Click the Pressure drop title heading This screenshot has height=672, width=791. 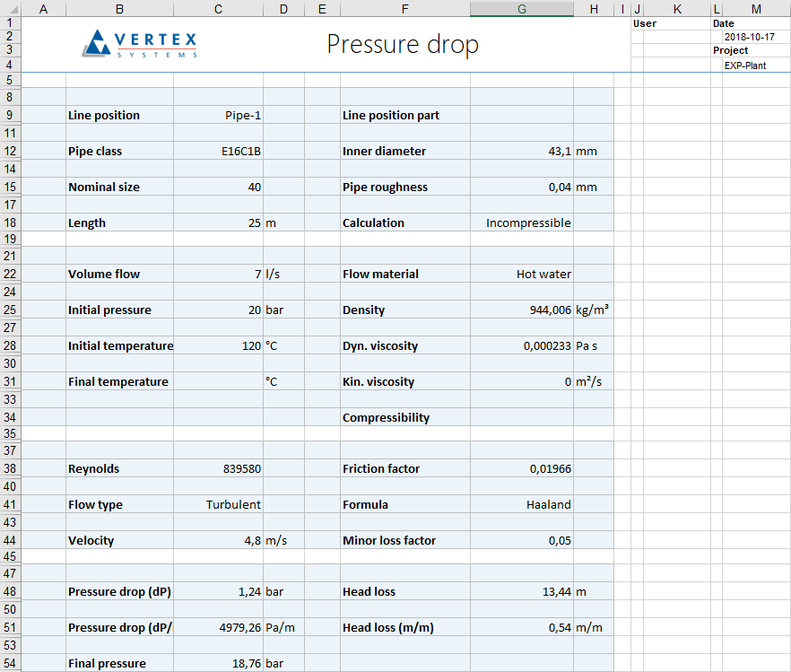[403, 44]
